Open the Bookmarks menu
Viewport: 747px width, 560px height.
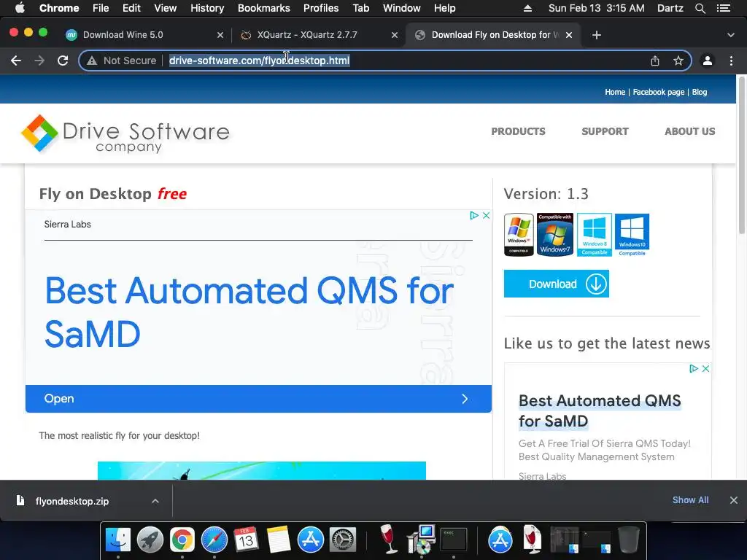click(x=264, y=8)
